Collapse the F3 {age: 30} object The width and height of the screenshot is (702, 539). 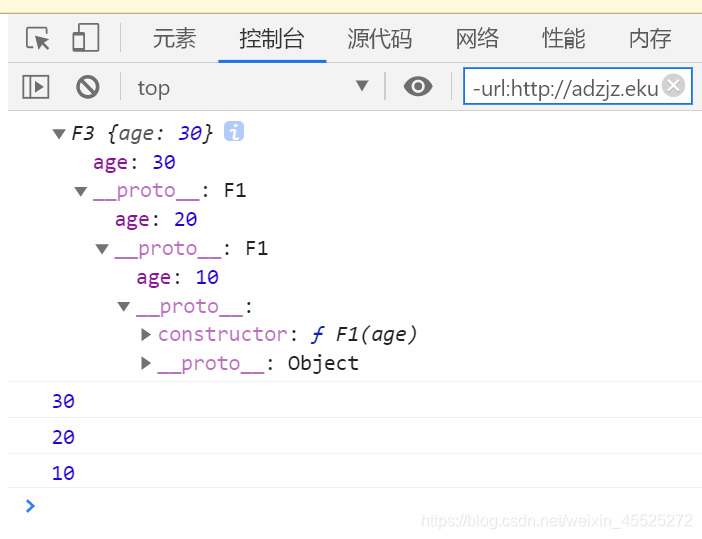[59, 133]
